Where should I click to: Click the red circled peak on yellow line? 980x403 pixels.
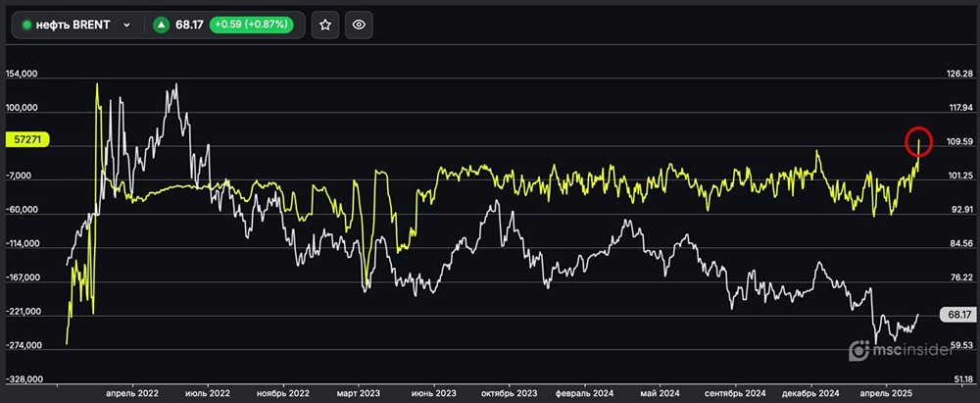[x=918, y=141]
